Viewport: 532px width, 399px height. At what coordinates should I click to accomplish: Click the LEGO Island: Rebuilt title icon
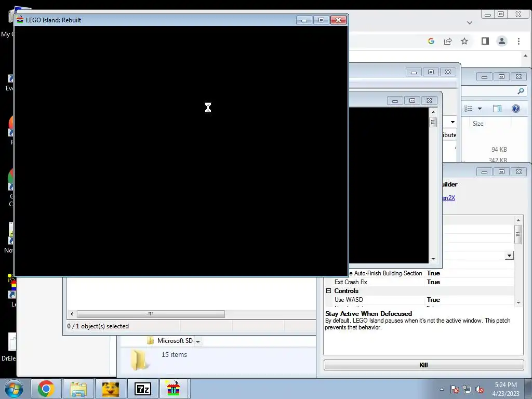tap(20, 20)
